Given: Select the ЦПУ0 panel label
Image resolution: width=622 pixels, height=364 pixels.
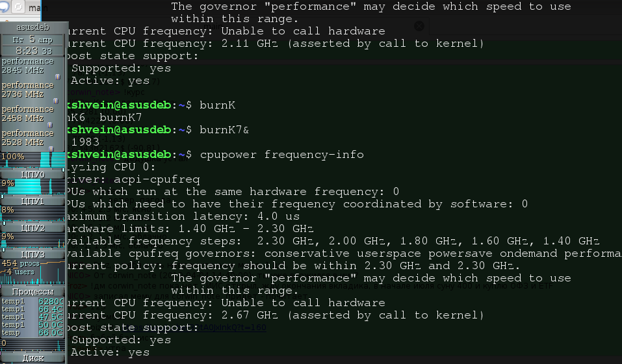Looking at the screenshot, I should click(x=32, y=174).
